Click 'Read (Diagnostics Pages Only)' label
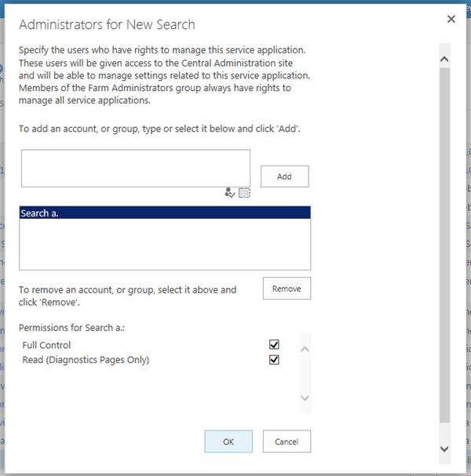 coord(86,360)
